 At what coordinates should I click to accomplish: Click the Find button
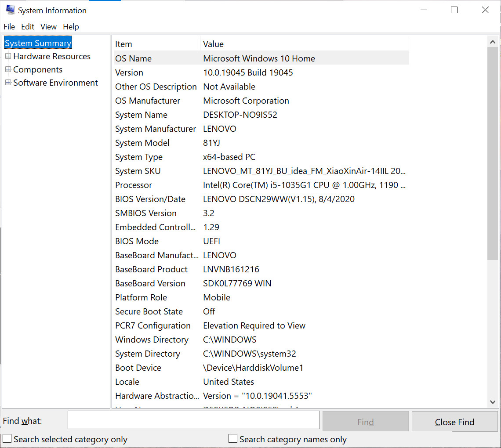coord(366,422)
